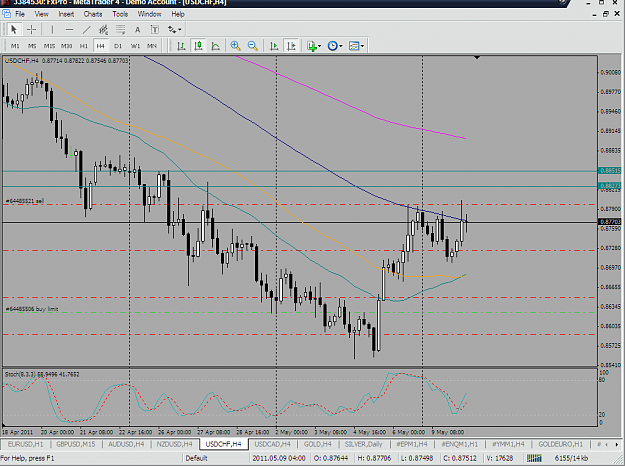
Task: Add a text object with A tool
Action: tap(138, 29)
